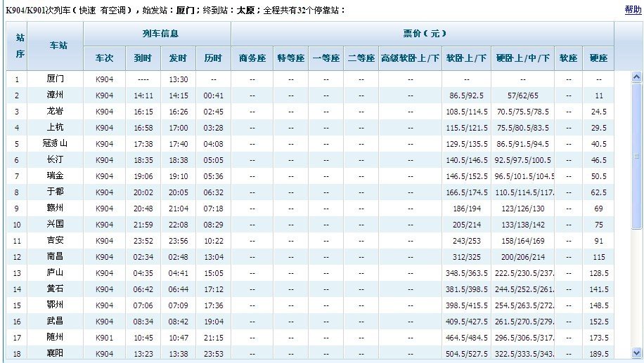Click soft sleeper price 186/194

[x=467, y=209]
